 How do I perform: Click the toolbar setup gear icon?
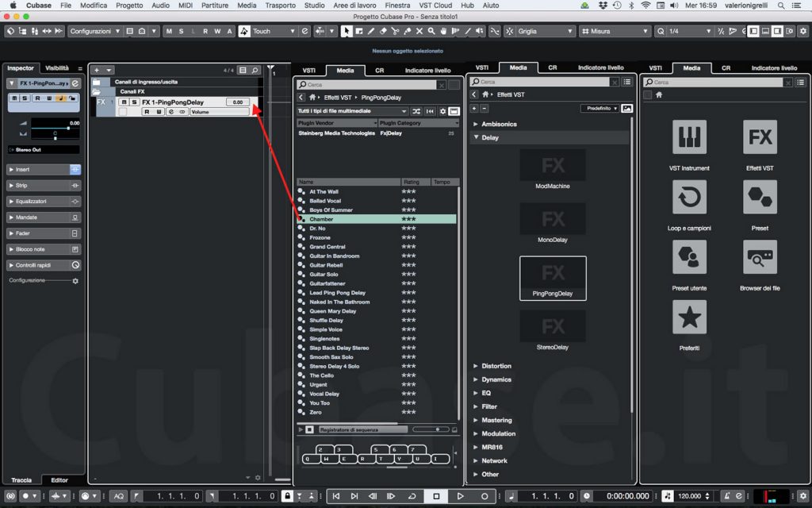point(802,31)
